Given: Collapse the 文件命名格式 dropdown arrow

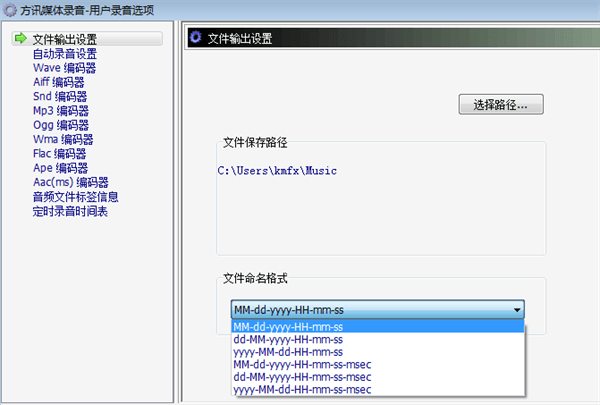Looking at the screenshot, I should point(516,310).
